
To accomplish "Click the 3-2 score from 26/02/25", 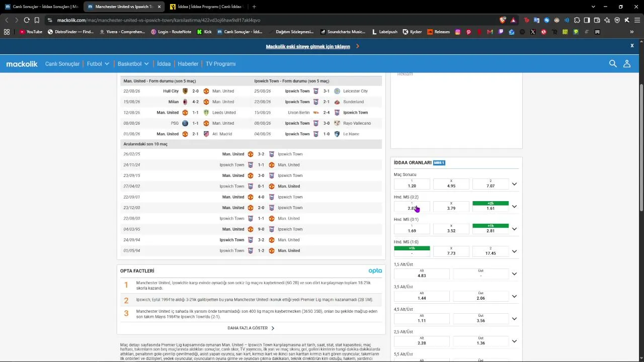I will pos(261,154).
